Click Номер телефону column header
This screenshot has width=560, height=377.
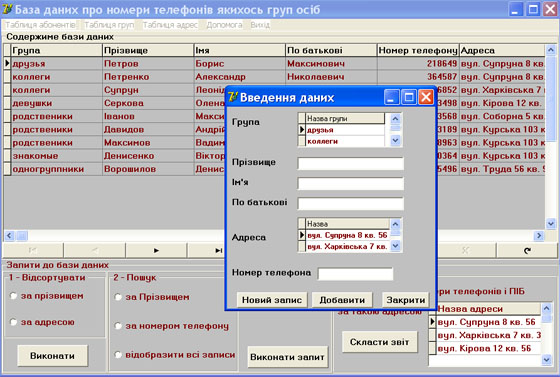click(x=418, y=50)
